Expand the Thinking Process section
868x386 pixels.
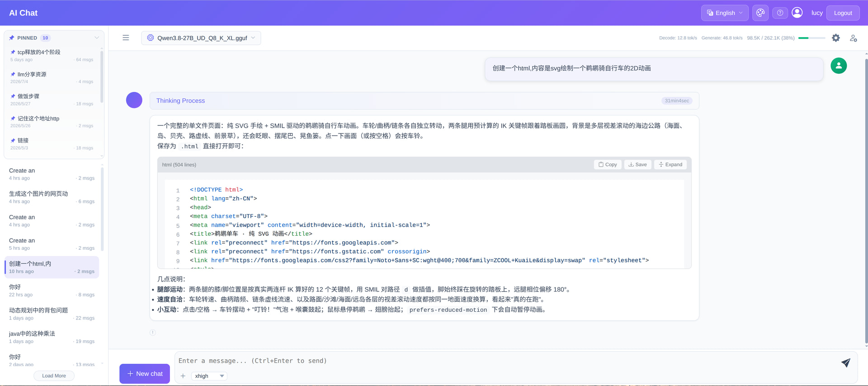[424, 100]
